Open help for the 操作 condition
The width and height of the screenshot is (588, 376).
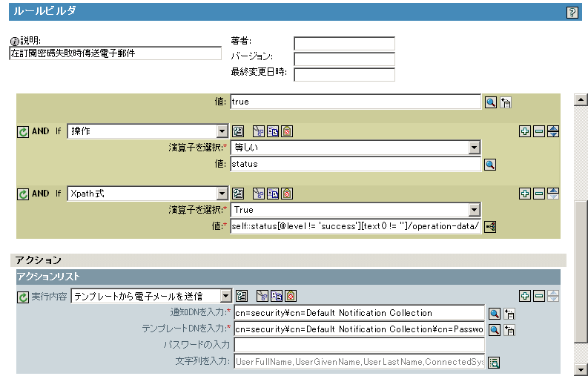coord(238,131)
